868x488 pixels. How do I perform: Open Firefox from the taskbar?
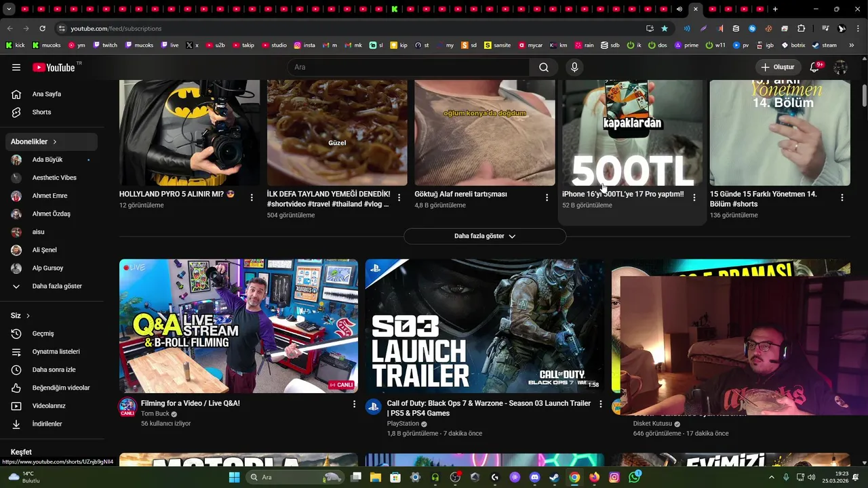(594, 477)
